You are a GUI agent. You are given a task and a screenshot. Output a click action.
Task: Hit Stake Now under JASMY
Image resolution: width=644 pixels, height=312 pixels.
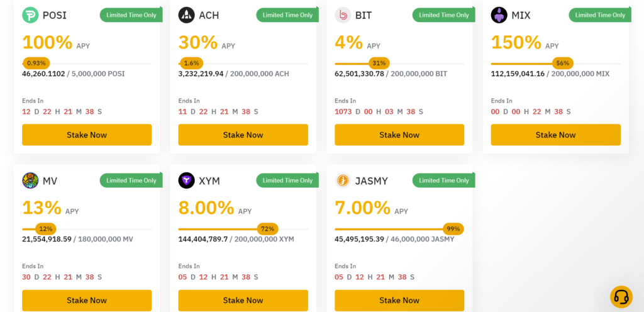coord(399,300)
